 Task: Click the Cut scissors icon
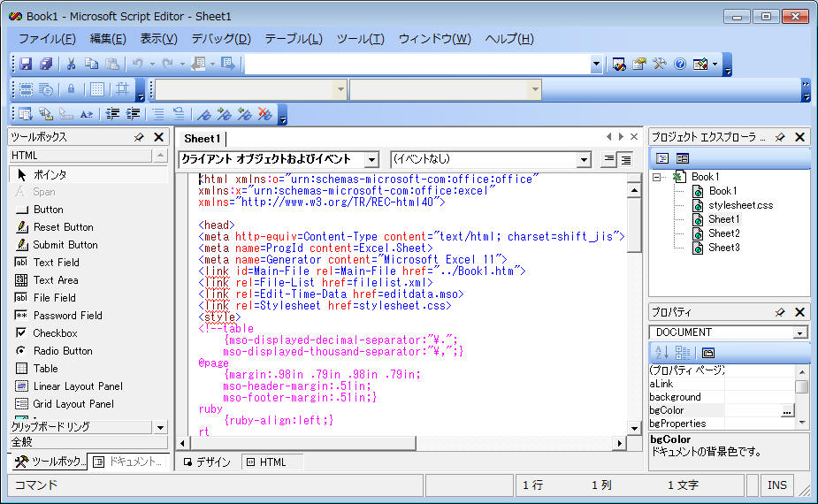click(x=72, y=64)
